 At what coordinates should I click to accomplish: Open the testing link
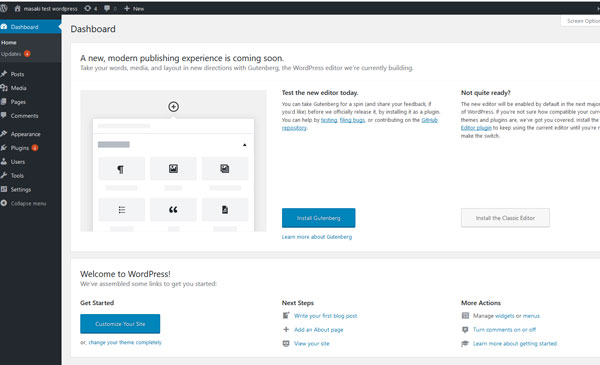(329, 120)
